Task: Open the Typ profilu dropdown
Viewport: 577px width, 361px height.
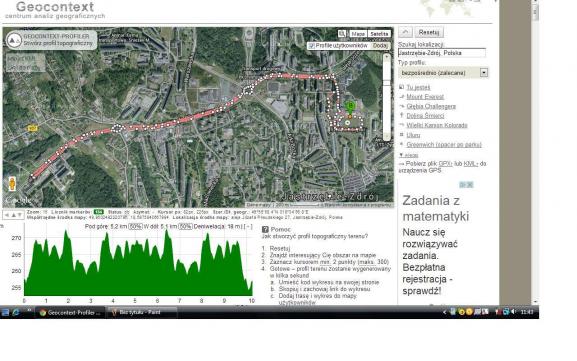Action: pyautogui.click(x=484, y=72)
